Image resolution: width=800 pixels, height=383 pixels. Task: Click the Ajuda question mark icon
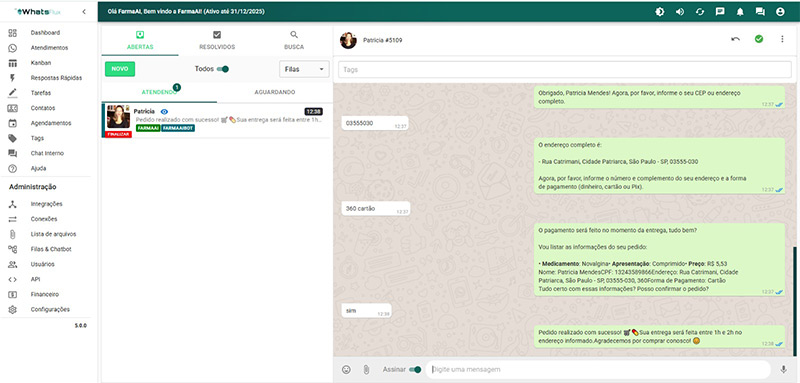13,168
